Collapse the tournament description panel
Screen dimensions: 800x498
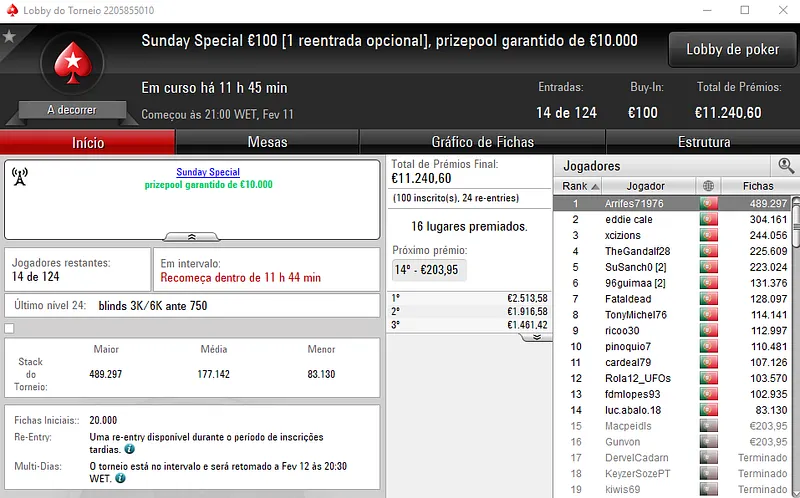click(190, 237)
